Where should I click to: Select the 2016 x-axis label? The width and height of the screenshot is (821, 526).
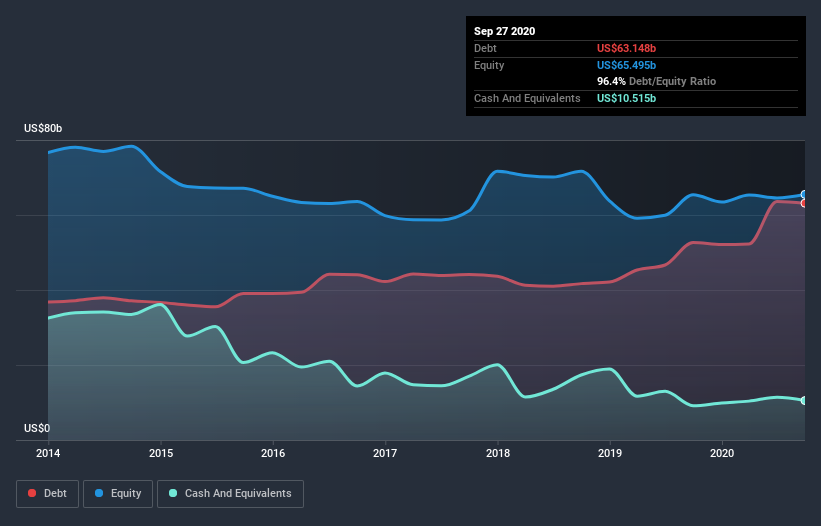(x=273, y=453)
